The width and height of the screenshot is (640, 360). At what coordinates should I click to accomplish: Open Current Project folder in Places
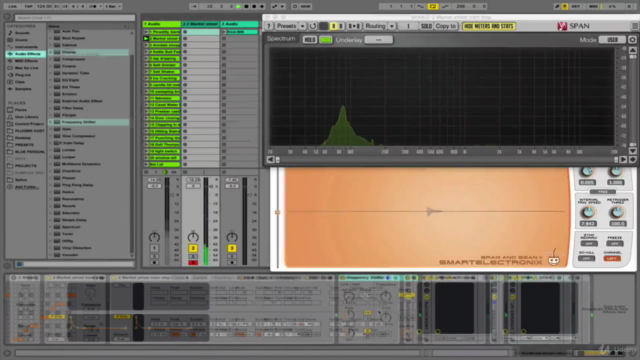click(x=29, y=124)
